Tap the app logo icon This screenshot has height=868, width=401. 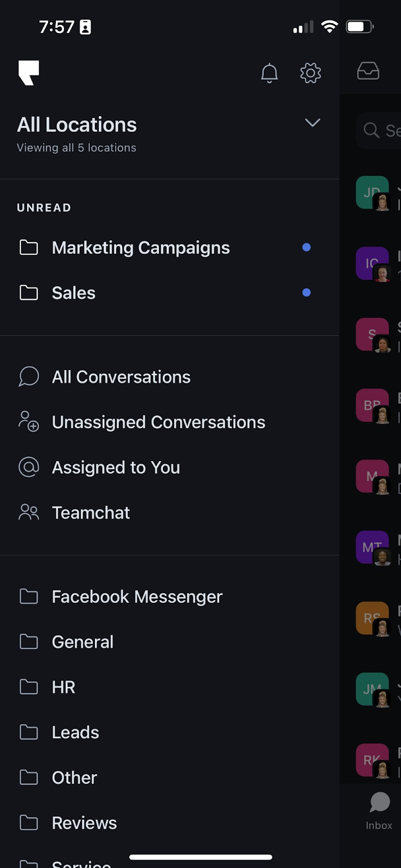pyautogui.click(x=29, y=73)
